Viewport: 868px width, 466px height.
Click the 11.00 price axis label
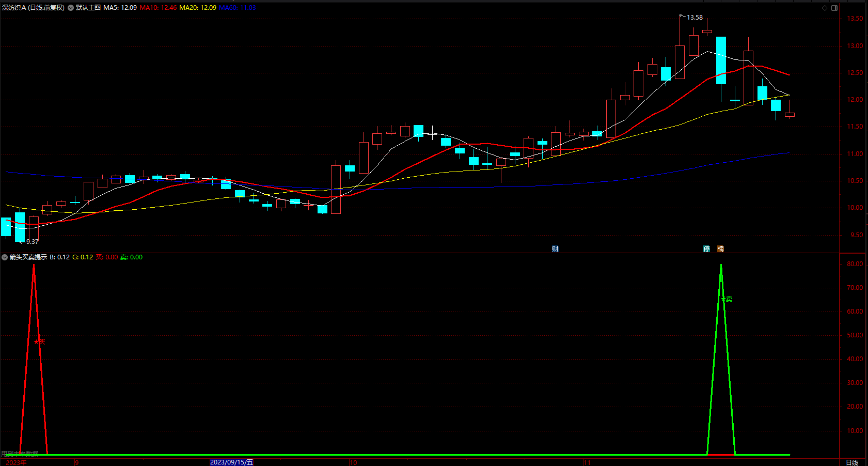point(855,154)
